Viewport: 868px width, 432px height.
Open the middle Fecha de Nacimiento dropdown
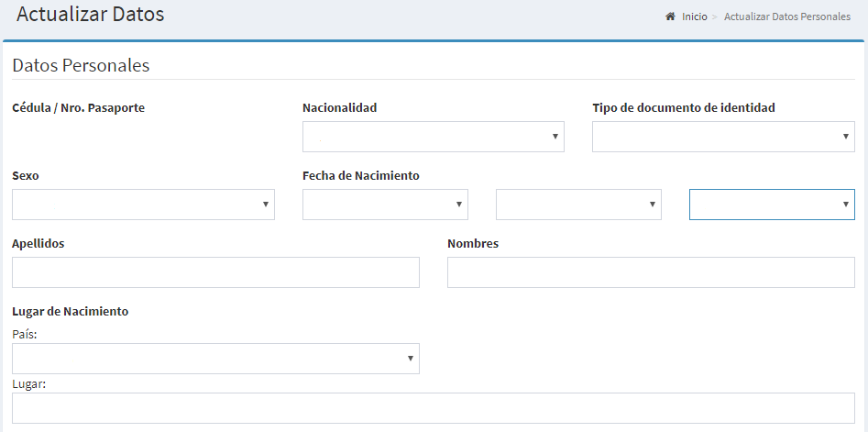click(578, 205)
